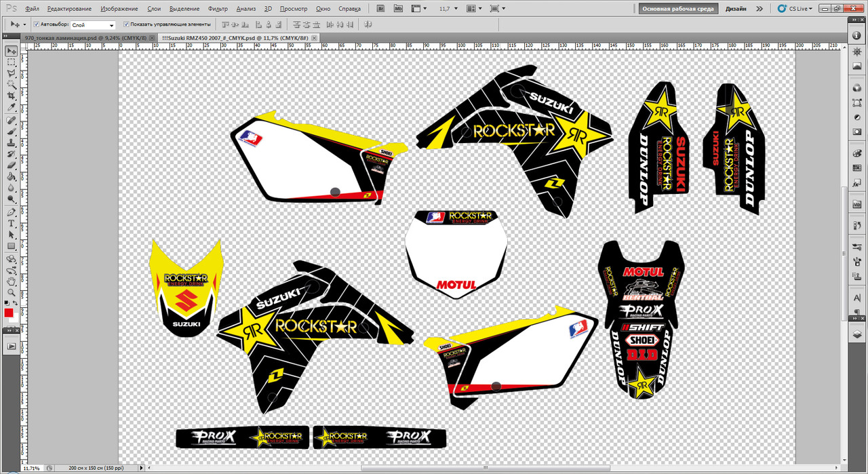Select the Clone Stamp tool
This screenshot has width=868, height=474.
pyautogui.click(x=12, y=143)
